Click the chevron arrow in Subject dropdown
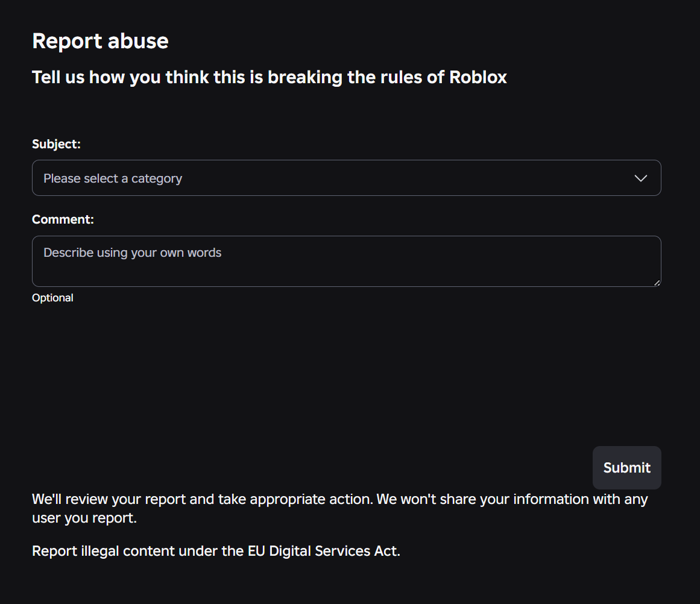The image size is (700, 604). point(641,178)
